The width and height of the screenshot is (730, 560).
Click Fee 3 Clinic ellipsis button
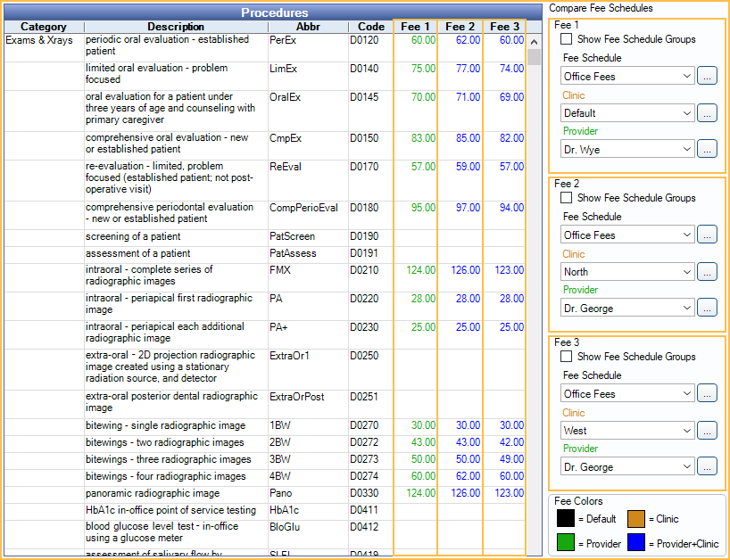pos(706,431)
